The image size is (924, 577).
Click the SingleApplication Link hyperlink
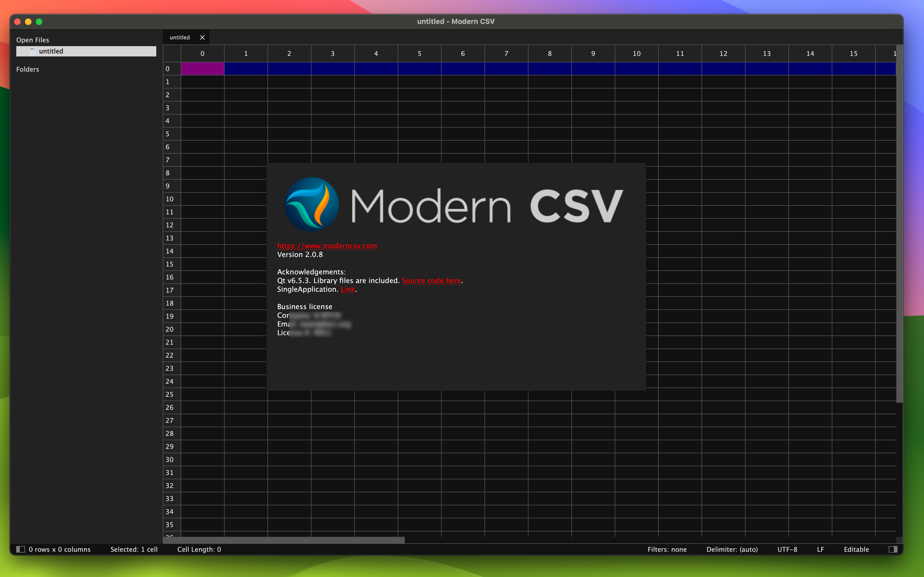(348, 289)
